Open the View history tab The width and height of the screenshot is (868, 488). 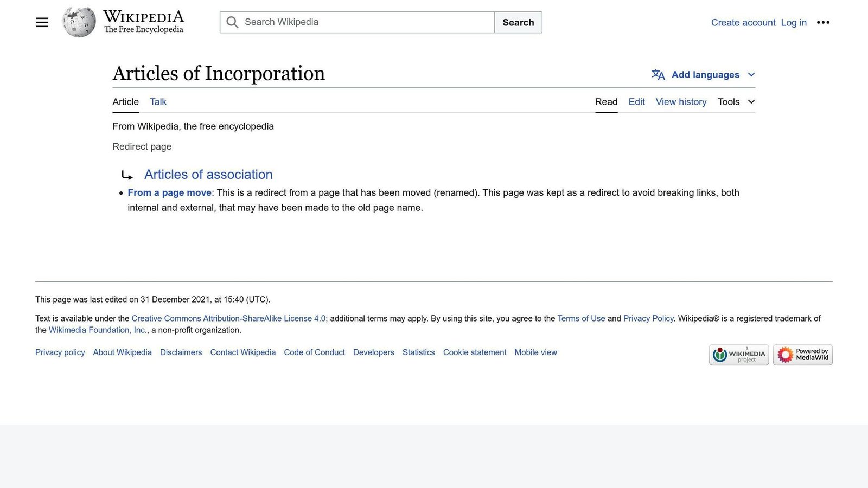(681, 102)
